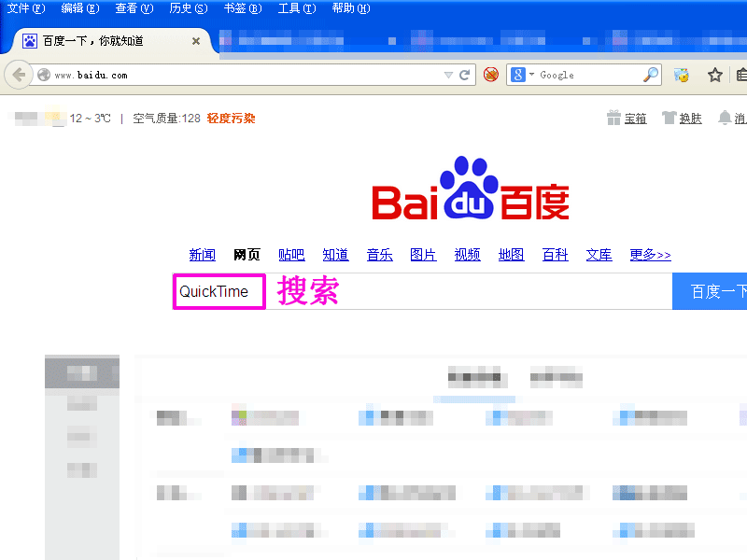Open the 音乐 link

coord(380,255)
